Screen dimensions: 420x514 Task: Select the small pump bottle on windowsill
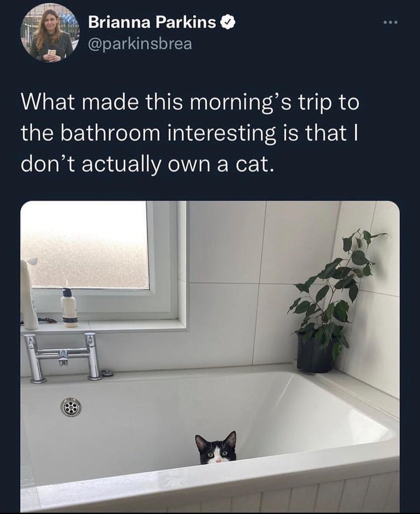coord(69,308)
